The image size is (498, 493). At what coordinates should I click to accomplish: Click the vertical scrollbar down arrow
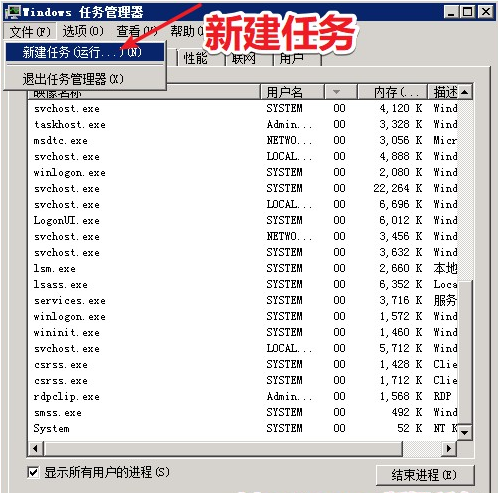point(465,432)
